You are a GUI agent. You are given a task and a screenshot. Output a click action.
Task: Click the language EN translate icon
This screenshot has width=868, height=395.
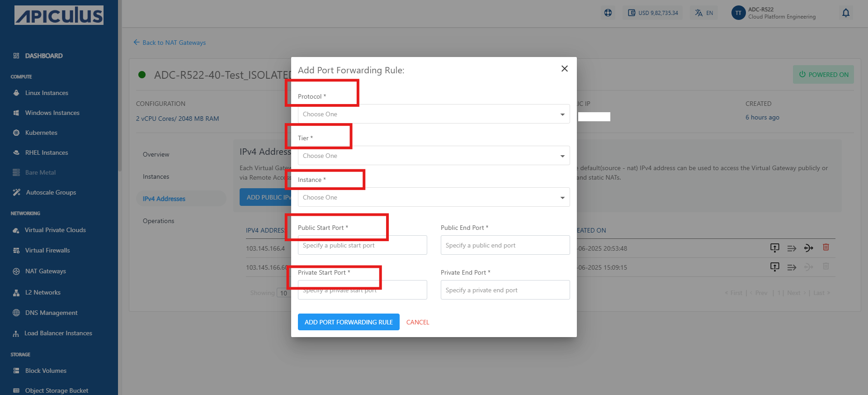[x=704, y=13]
